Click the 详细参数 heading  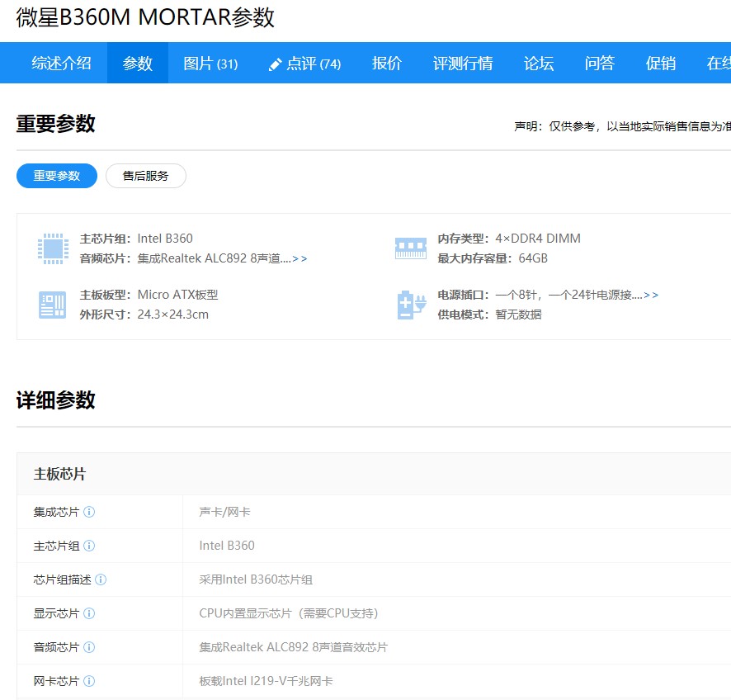click(x=55, y=400)
